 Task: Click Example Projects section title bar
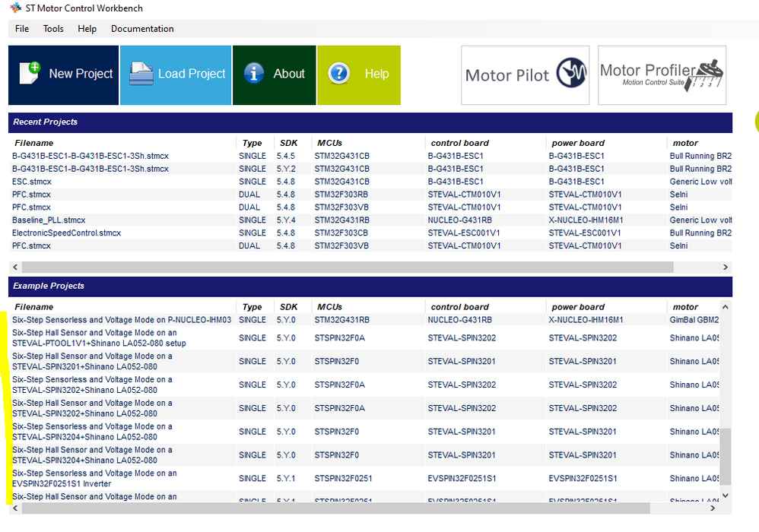[370, 287]
